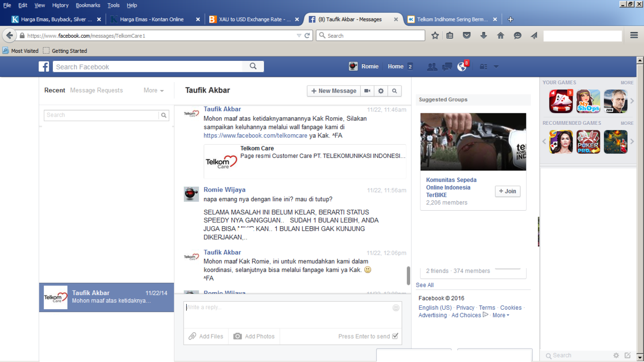
Task: Expand the More dropdown in message list
Action: point(153,90)
